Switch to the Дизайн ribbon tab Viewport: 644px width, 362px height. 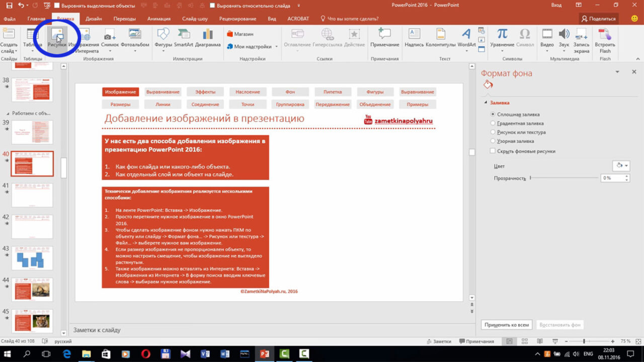94,19
